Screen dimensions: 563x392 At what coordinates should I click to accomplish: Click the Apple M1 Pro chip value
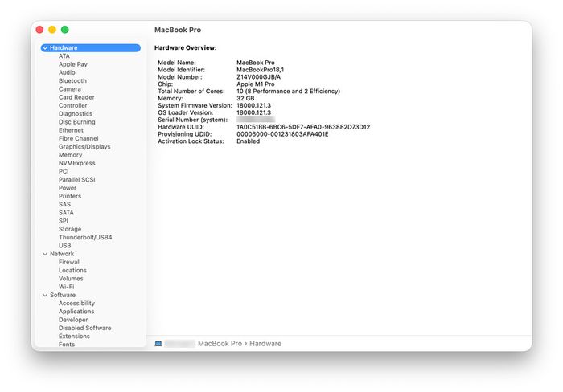(255, 84)
